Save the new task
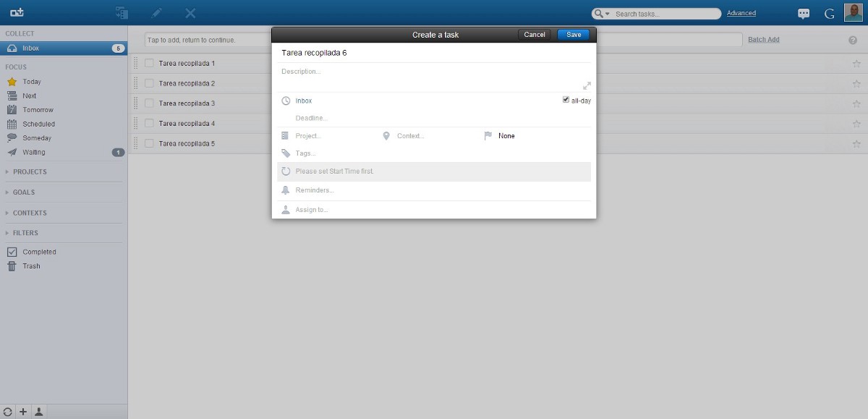 pos(573,35)
